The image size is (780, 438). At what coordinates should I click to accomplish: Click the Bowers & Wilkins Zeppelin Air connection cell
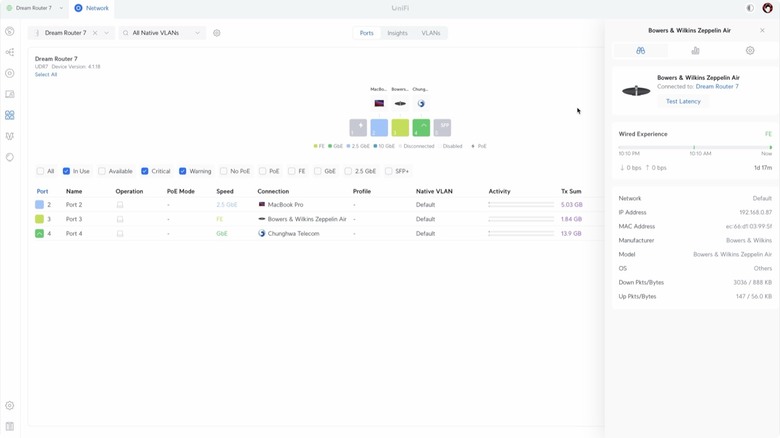(302, 219)
